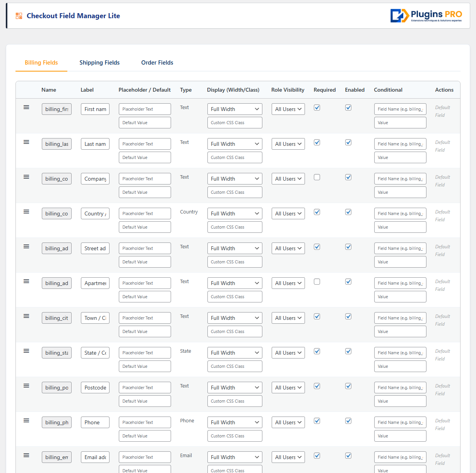Click the Billing Fields tab
This screenshot has width=476, height=473.
[x=41, y=63]
